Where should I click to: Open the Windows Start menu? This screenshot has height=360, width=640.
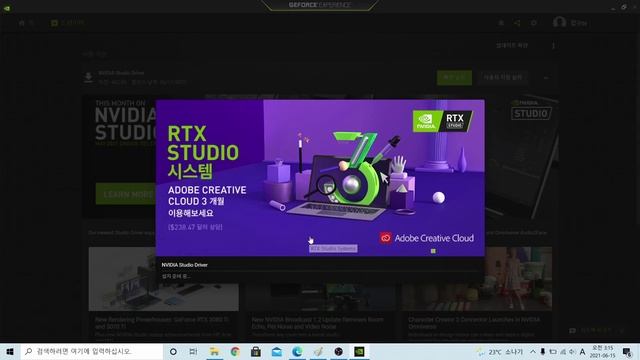10,351
